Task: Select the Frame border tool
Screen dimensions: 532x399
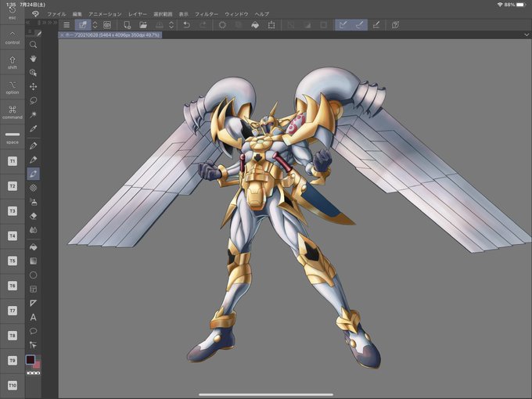Action: click(x=33, y=289)
